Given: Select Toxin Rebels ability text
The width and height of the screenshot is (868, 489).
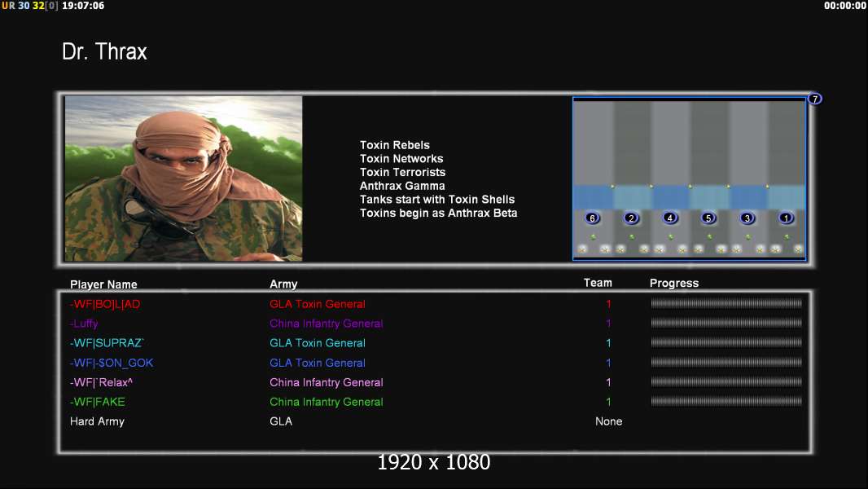Looking at the screenshot, I should [x=395, y=145].
